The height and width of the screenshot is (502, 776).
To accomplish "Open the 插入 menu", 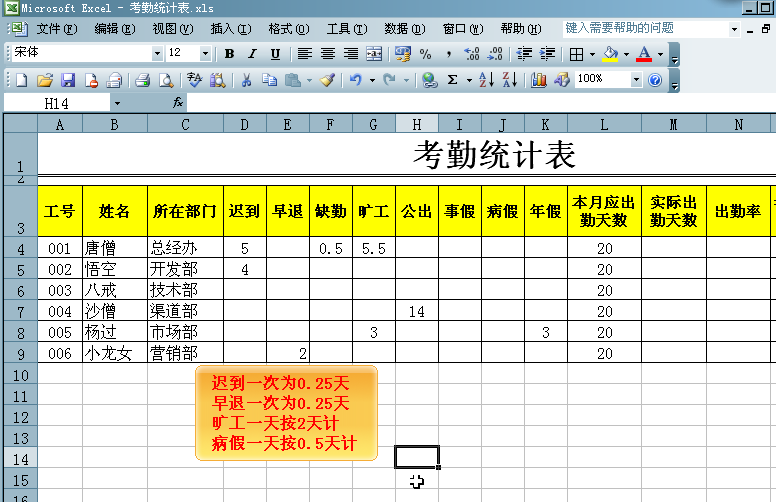I will point(231,29).
